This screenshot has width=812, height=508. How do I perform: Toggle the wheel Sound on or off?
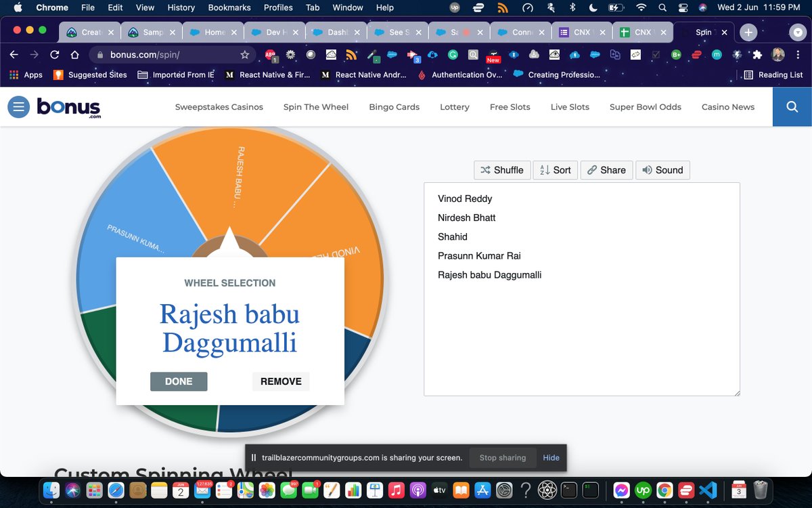[x=662, y=170]
